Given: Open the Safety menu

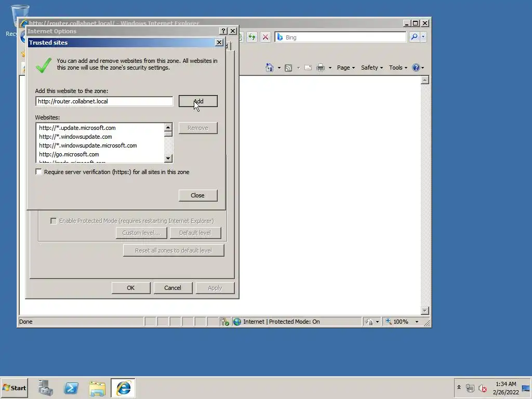Looking at the screenshot, I should 372,68.
